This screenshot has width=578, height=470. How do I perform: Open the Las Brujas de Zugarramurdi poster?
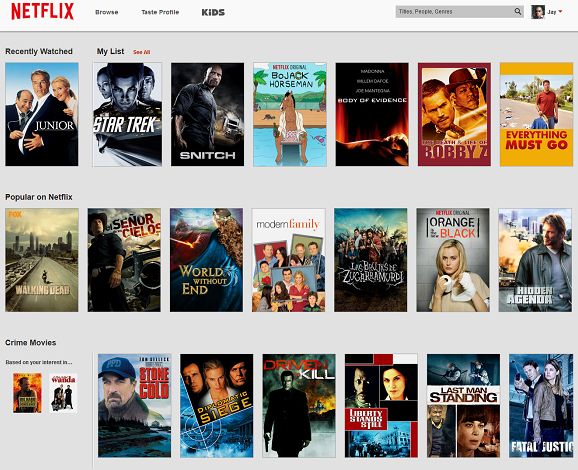point(370,260)
